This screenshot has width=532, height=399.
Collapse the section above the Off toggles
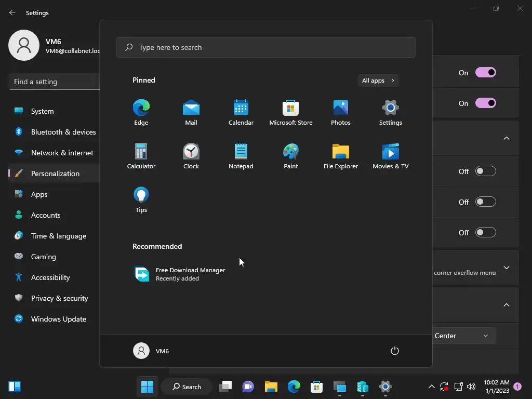point(507,138)
